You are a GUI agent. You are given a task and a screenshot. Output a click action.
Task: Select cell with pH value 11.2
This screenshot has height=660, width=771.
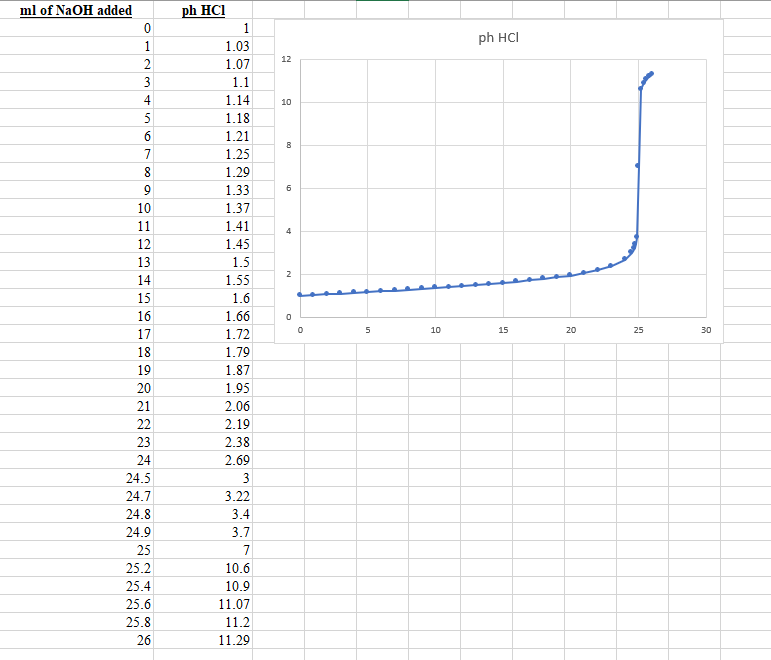click(x=203, y=622)
